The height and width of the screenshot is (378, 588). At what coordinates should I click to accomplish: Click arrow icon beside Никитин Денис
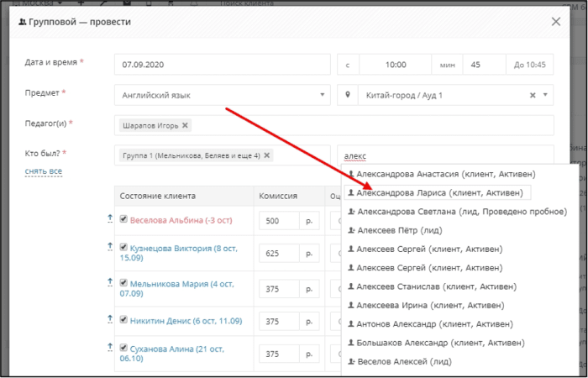point(110,319)
